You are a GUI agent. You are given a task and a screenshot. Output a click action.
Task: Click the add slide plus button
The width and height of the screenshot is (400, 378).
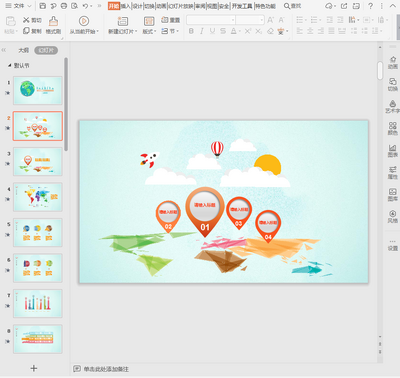pyautogui.click(x=34, y=368)
